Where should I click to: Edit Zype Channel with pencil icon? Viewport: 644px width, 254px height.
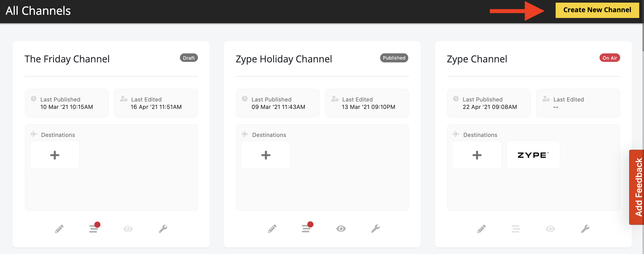point(482,229)
